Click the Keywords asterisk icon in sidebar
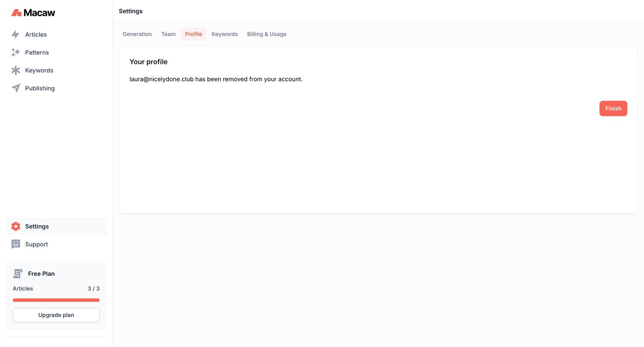644x347 pixels. point(16,70)
